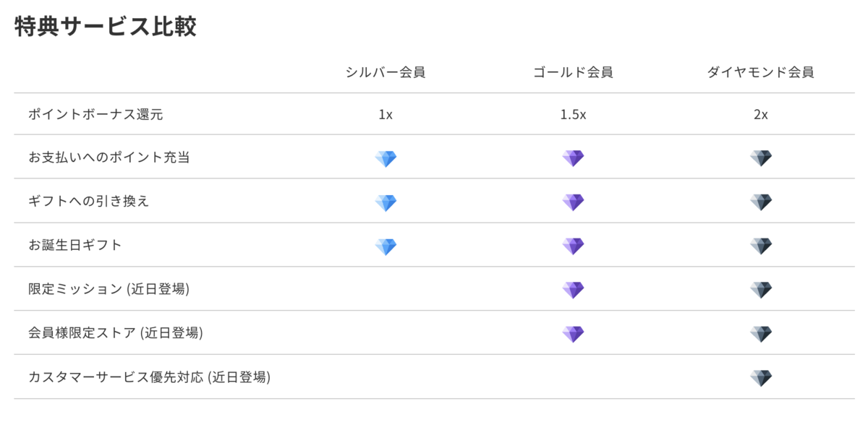Click the purple diamond in 限定ミッション row
Viewport: 868px width, 422px height.
(x=573, y=290)
